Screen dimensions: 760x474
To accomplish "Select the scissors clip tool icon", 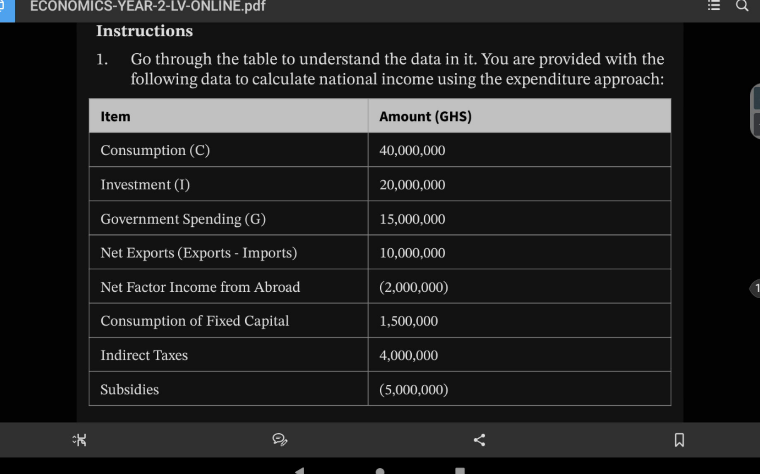I will click(79, 440).
